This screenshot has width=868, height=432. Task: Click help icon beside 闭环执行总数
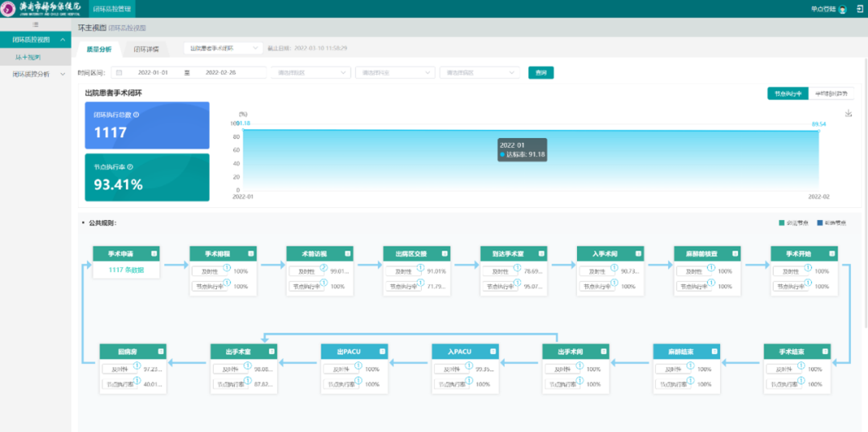point(136,115)
